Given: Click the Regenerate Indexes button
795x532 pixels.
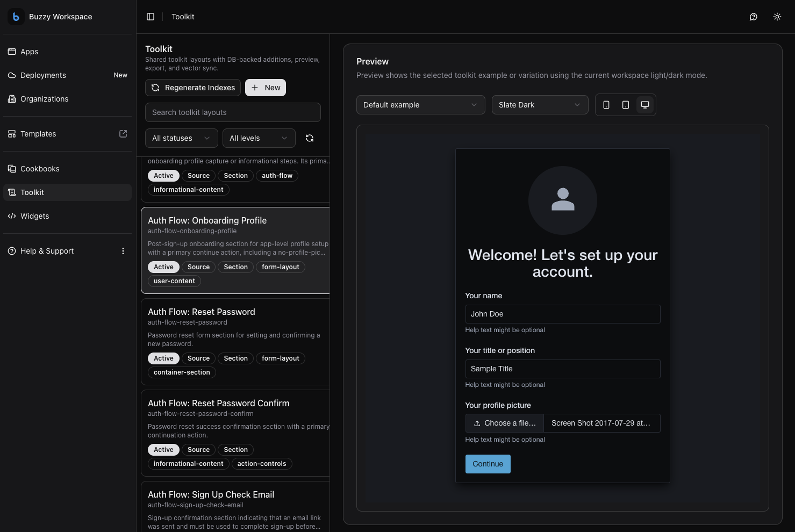Looking at the screenshot, I should (193, 88).
